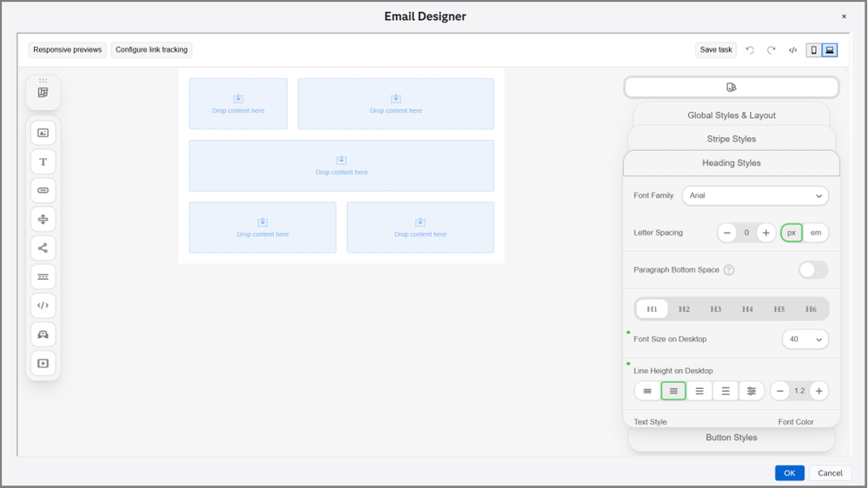The height and width of the screenshot is (488, 868).
Task: Confirm with the OK button
Action: tap(790, 473)
